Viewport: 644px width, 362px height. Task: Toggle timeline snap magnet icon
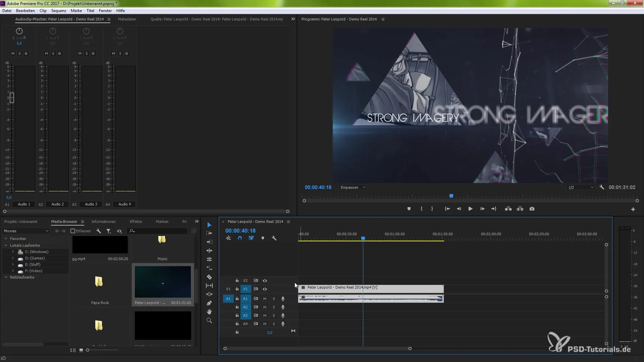(x=240, y=238)
